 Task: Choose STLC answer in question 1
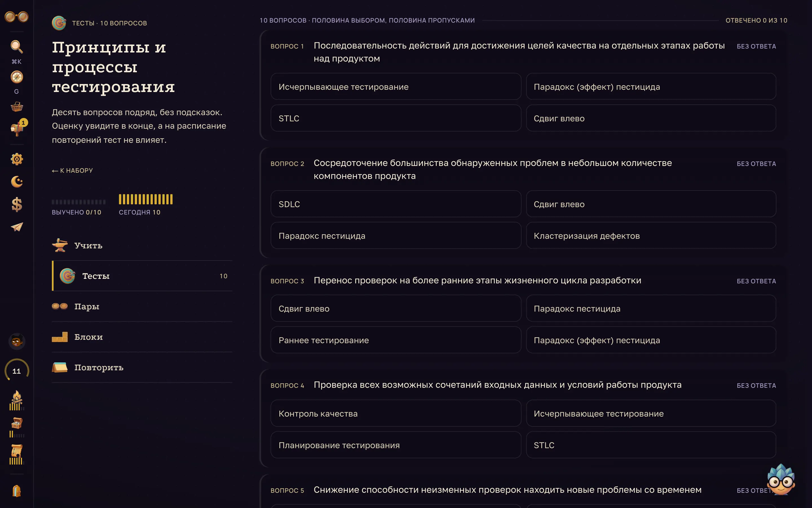[396, 118]
